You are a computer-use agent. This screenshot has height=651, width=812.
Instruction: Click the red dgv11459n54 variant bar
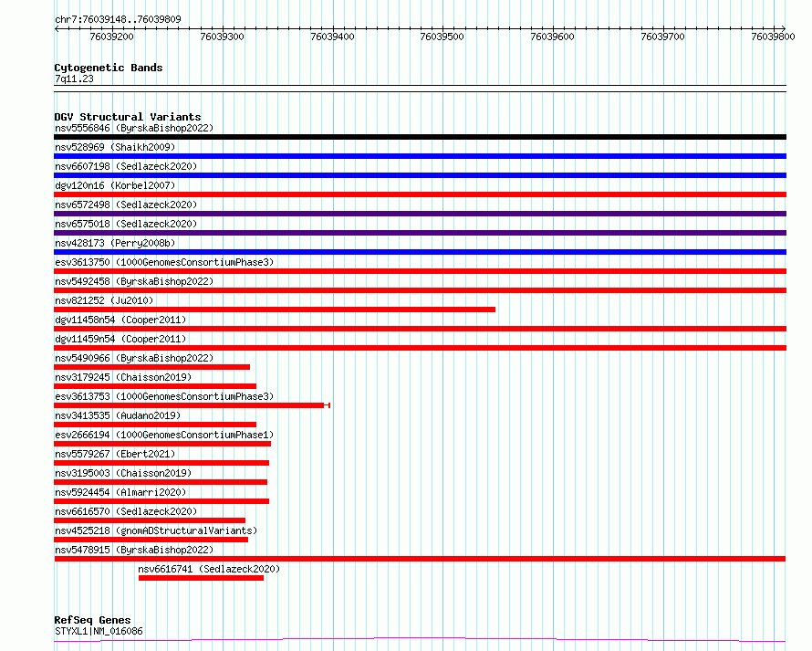[420, 348]
